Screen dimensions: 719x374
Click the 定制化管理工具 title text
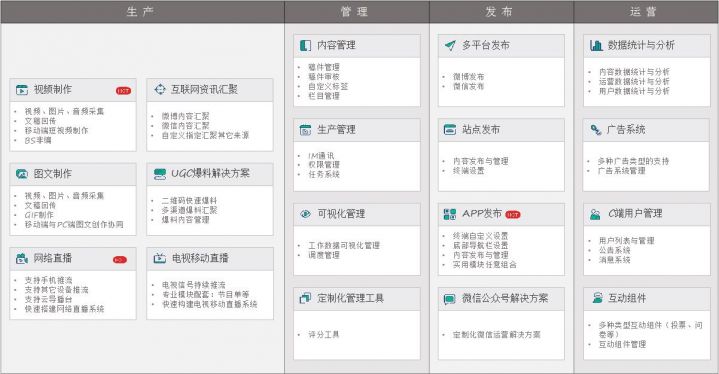point(351,298)
